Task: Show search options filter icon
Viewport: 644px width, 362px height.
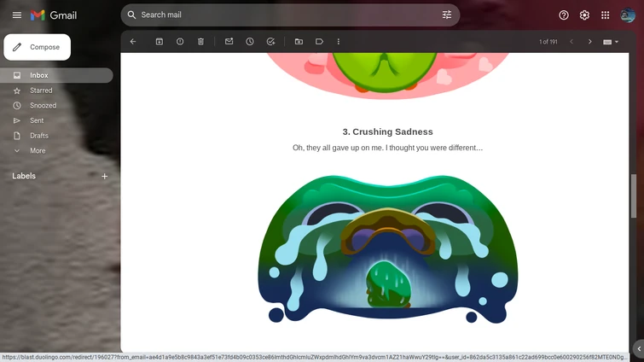Action: click(x=447, y=15)
